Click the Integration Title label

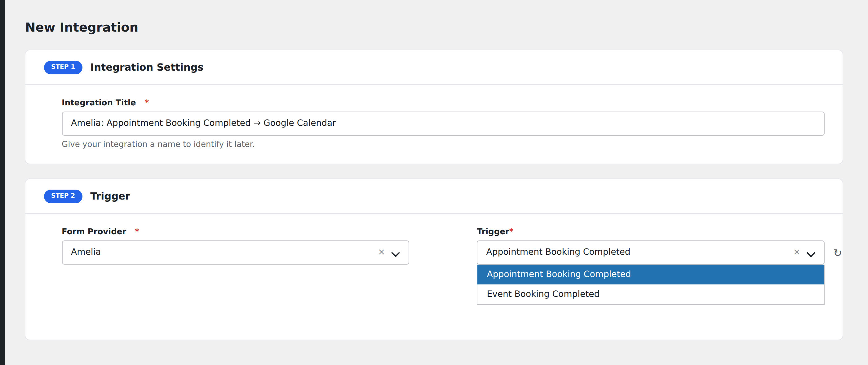[99, 102]
